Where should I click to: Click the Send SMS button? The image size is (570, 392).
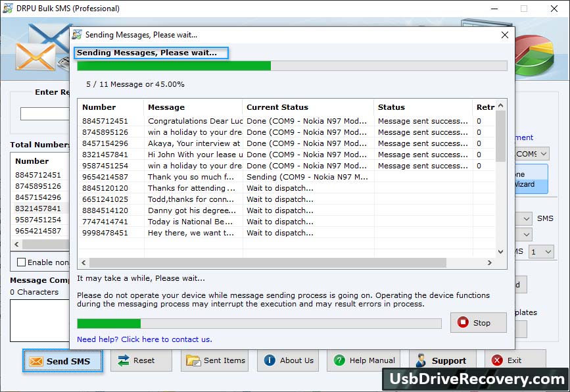62,361
